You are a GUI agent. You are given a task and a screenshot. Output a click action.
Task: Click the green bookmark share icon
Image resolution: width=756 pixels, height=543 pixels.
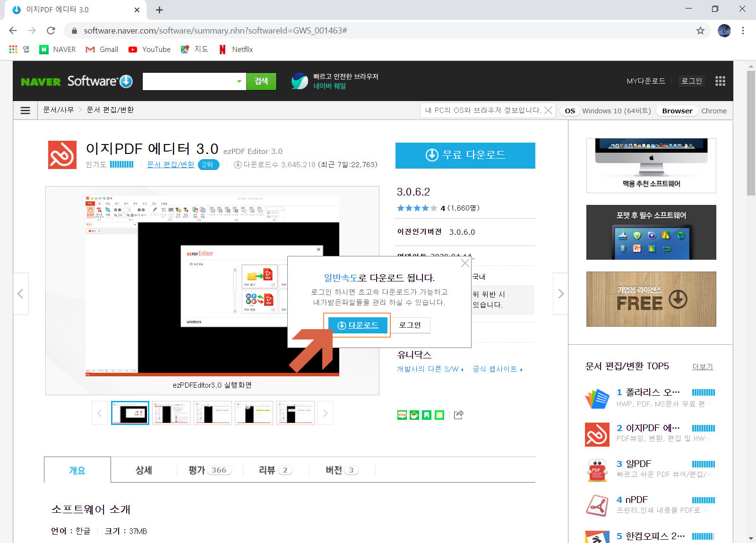427,415
